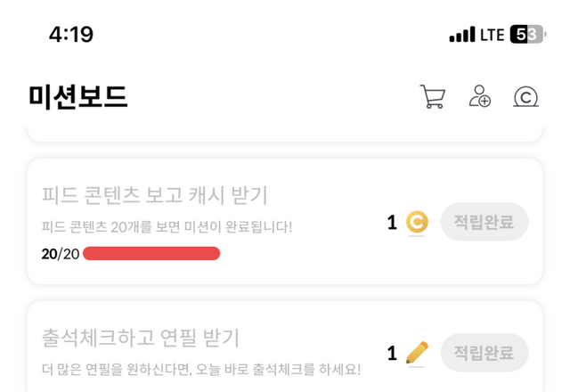Tap the cash reward amount 1
The height and width of the screenshot is (392, 570).
click(x=392, y=223)
